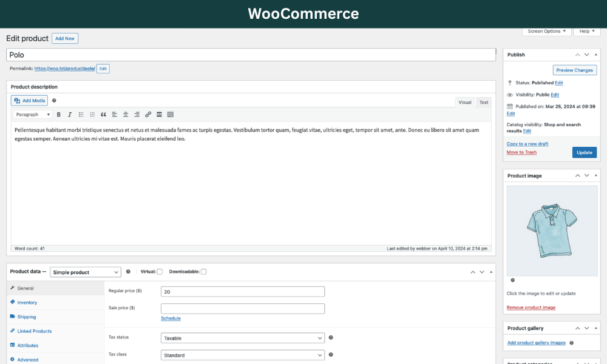This screenshot has width=607, height=364.
Task: Check the Downloadable checkbox
Action: [203, 272]
